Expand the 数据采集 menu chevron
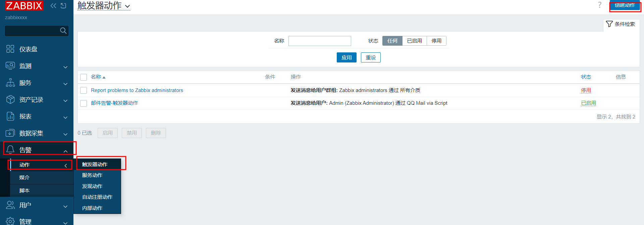The image size is (644, 225). pyautogui.click(x=65, y=134)
